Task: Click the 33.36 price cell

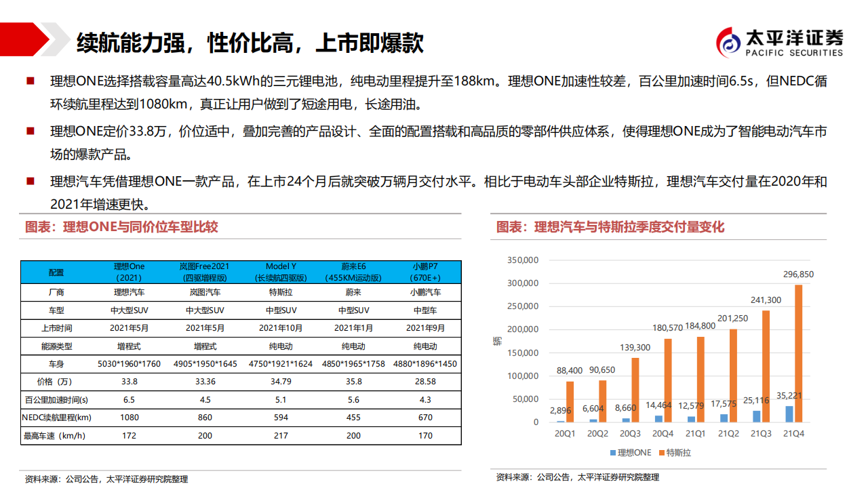Action: click(x=204, y=382)
